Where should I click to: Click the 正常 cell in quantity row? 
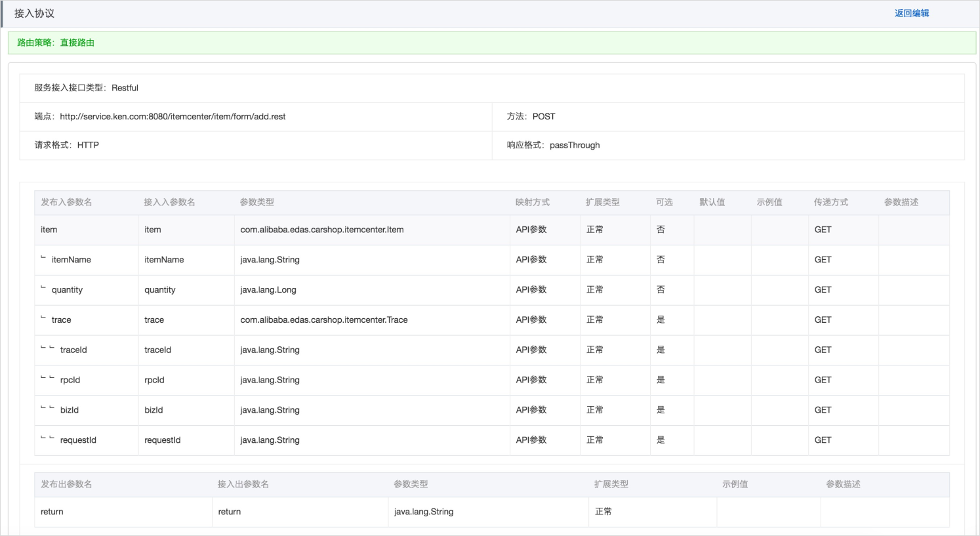point(615,290)
